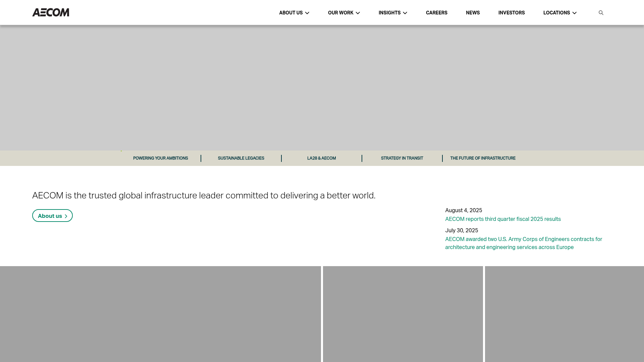Click the About us arrow icon
The width and height of the screenshot is (644, 362).
pyautogui.click(x=66, y=216)
